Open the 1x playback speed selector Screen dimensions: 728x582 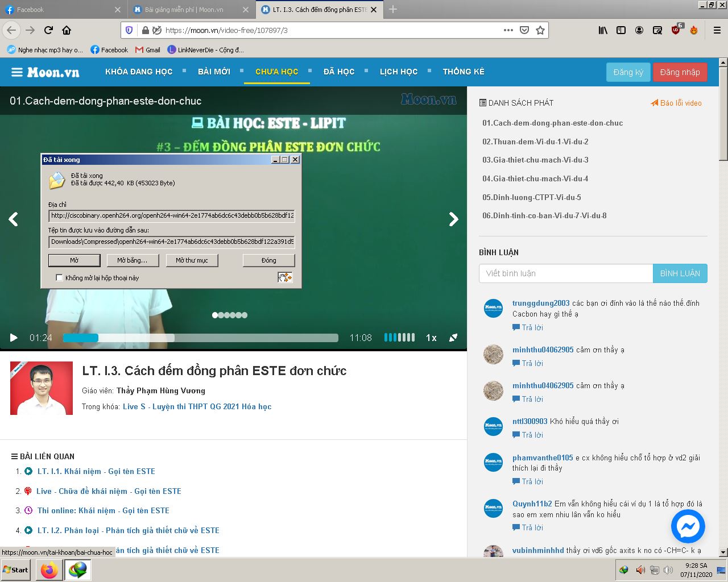coord(431,337)
